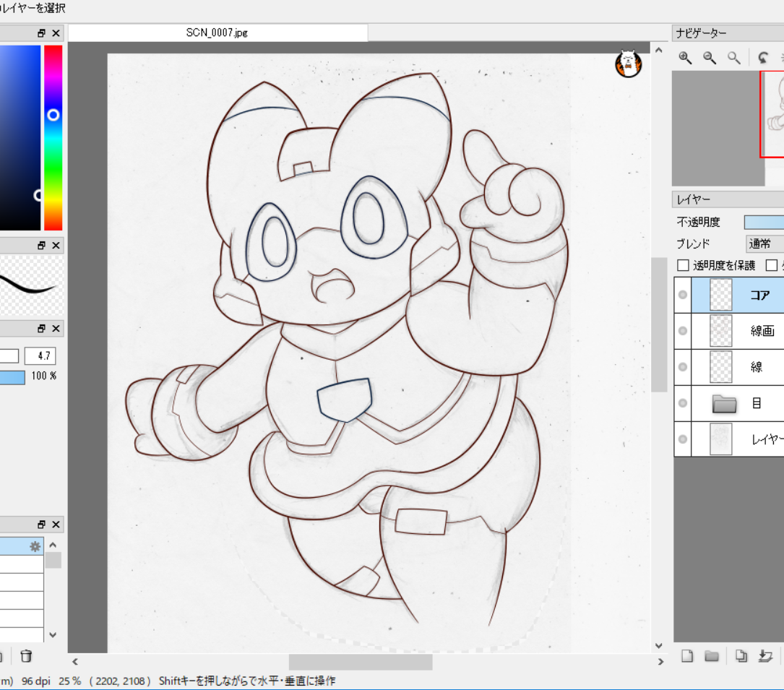Click the 25 % zoom value in status bar

click(69, 681)
